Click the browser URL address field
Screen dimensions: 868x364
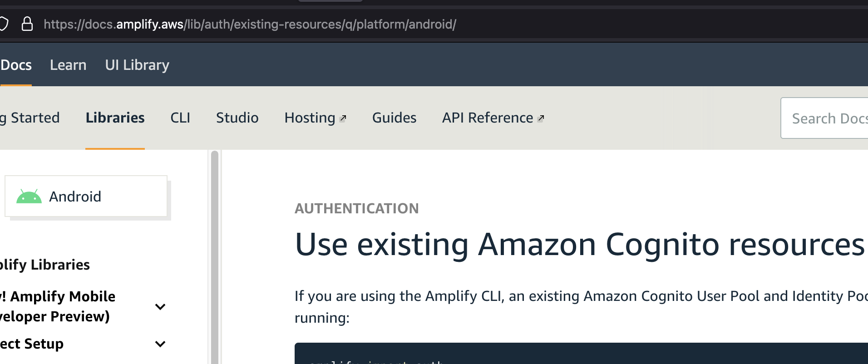(250, 24)
